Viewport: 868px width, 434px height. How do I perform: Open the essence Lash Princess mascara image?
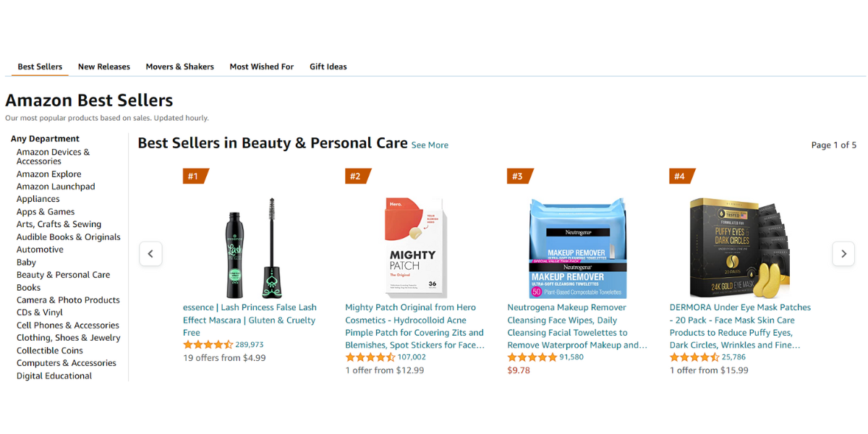pos(250,248)
